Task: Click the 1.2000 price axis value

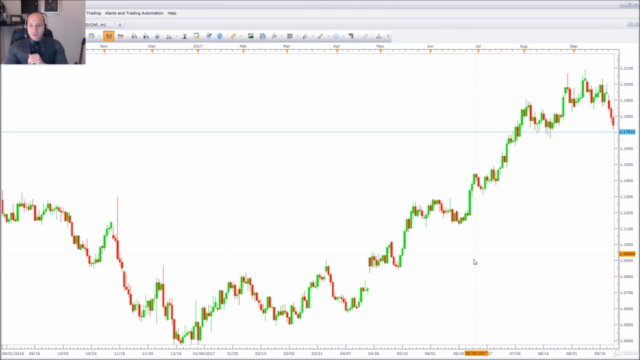Action: pyautogui.click(x=627, y=84)
